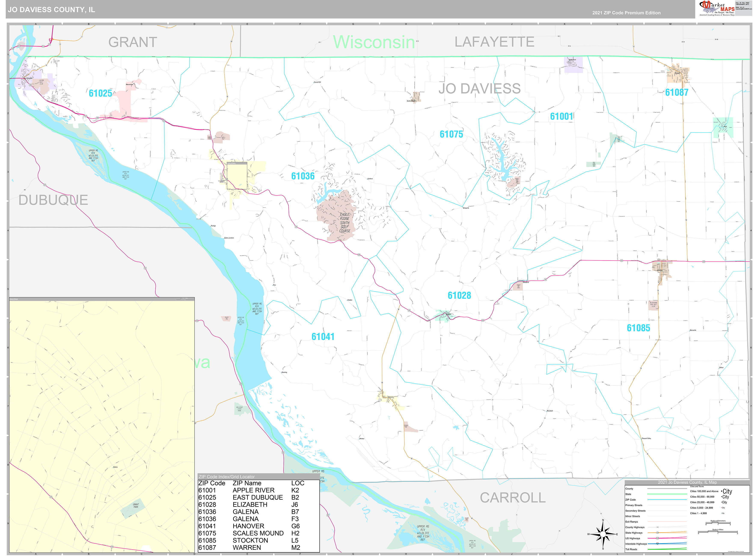The height and width of the screenshot is (556, 756).
Task: Select ELIZABETH in the index table
Action: [250, 504]
